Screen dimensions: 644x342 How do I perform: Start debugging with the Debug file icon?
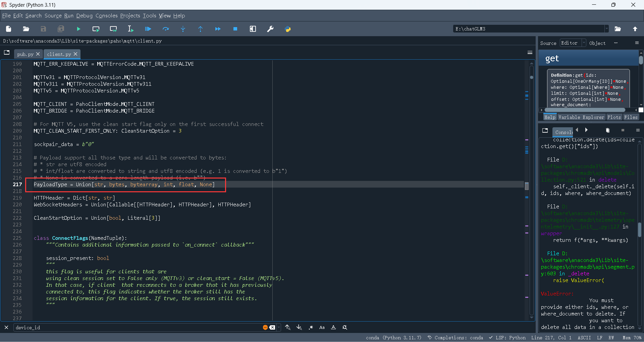pyautogui.click(x=148, y=29)
